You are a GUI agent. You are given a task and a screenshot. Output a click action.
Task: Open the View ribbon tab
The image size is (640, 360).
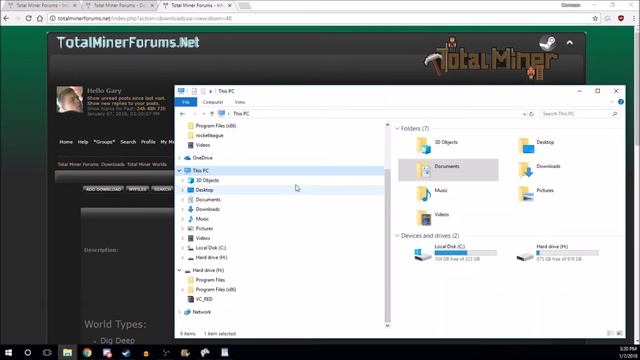240,102
